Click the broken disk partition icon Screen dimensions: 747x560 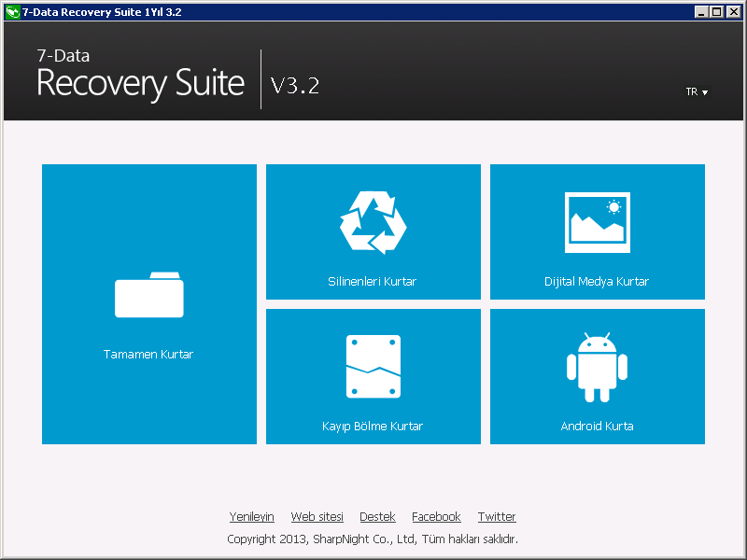373,367
